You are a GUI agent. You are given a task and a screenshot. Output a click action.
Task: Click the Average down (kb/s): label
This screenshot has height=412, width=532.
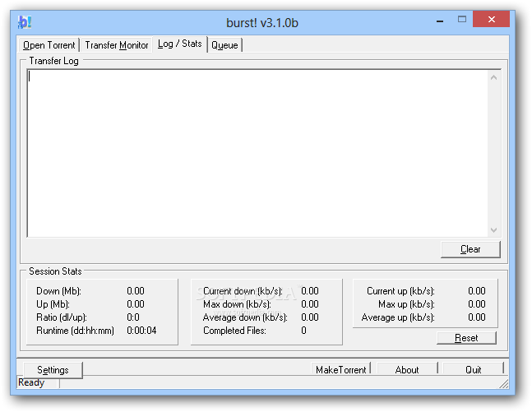click(245, 317)
